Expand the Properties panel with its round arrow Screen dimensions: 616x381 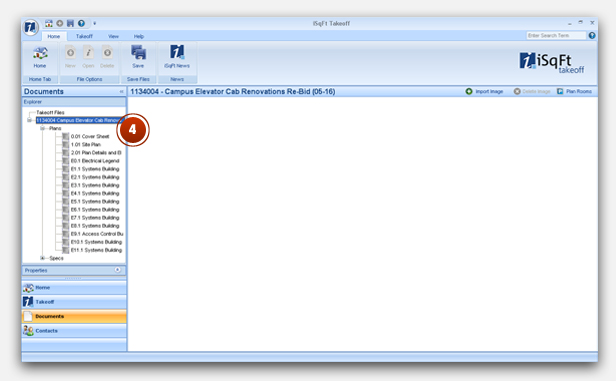tap(117, 270)
